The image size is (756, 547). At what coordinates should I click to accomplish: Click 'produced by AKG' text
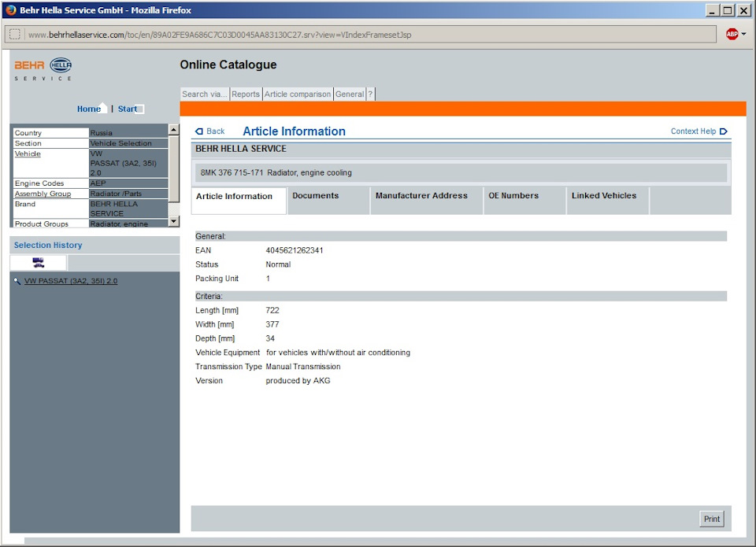pyautogui.click(x=298, y=380)
